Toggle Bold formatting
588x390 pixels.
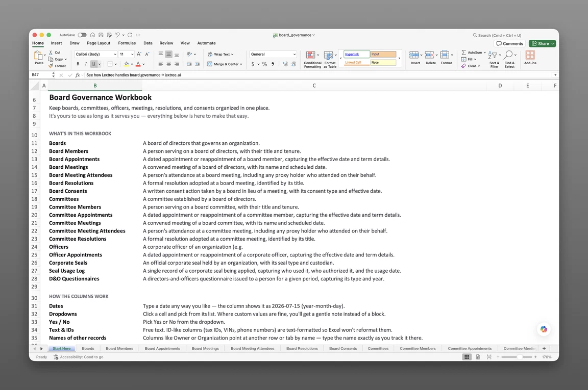(x=78, y=64)
